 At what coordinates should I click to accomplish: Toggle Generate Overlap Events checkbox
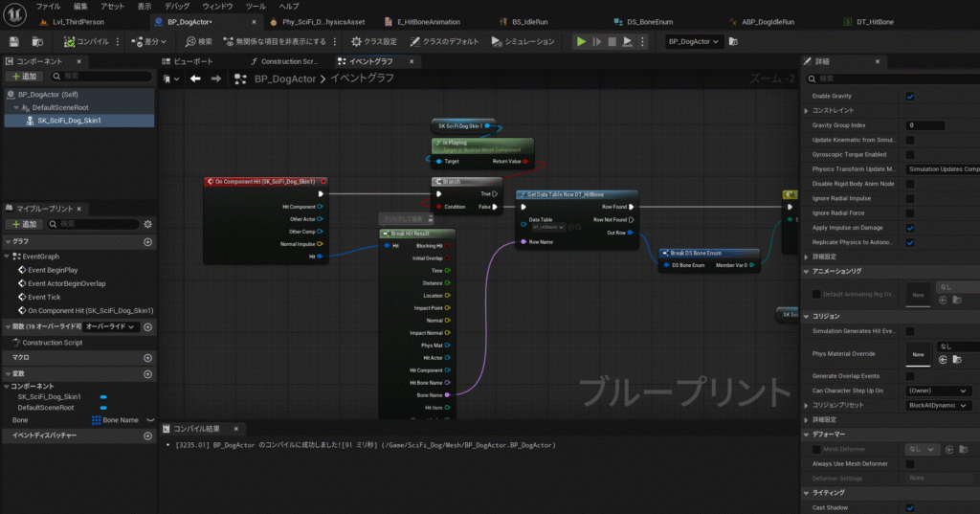coord(910,376)
